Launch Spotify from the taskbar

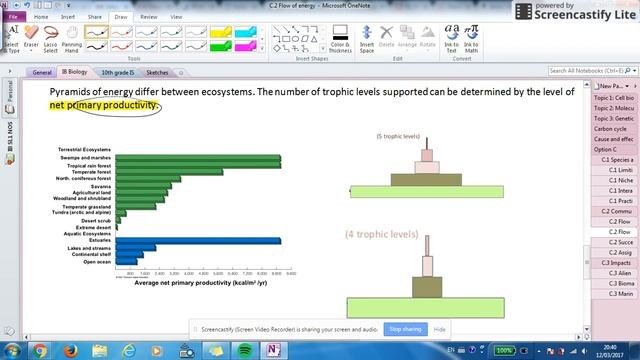coord(244,351)
